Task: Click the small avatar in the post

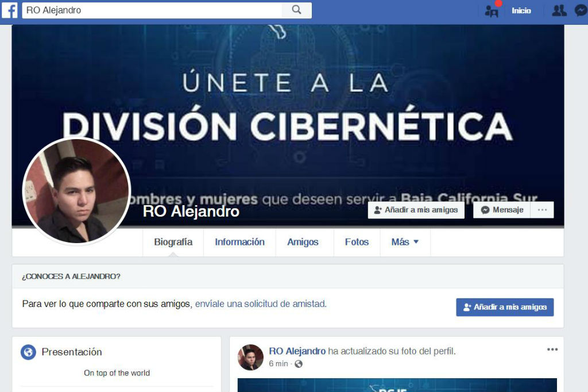Action: point(250,357)
